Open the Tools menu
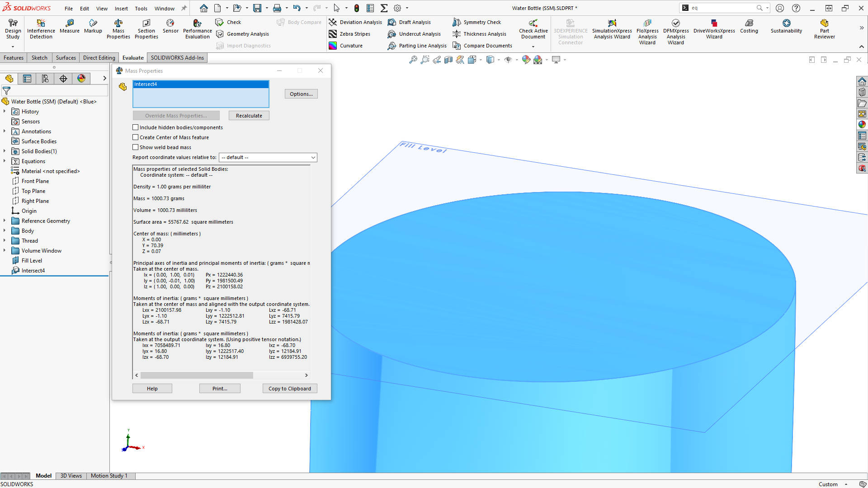Image resolution: width=868 pixels, height=488 pixels. pos(141,8)
